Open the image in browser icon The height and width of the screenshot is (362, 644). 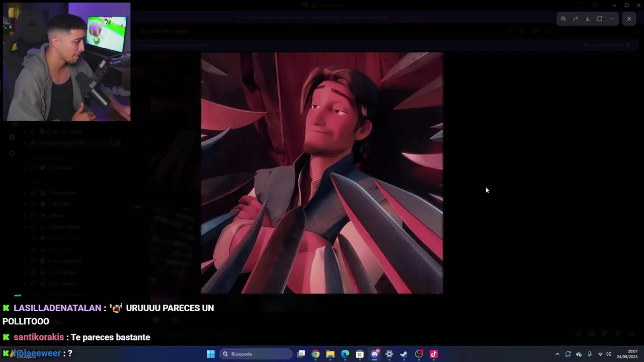(x=600, y=19)
